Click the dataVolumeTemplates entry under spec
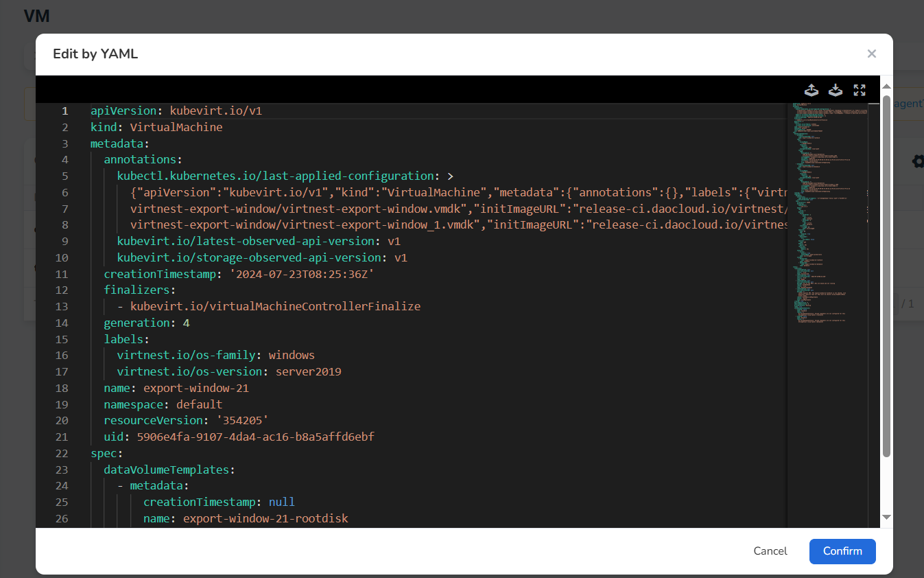The image size is (924, 578). [x=167, y=470]
